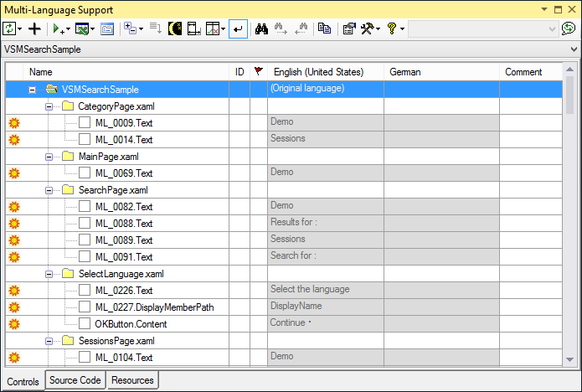
Task: Click the hammer and wrench tools icon
Action: [x=367, y=28]
